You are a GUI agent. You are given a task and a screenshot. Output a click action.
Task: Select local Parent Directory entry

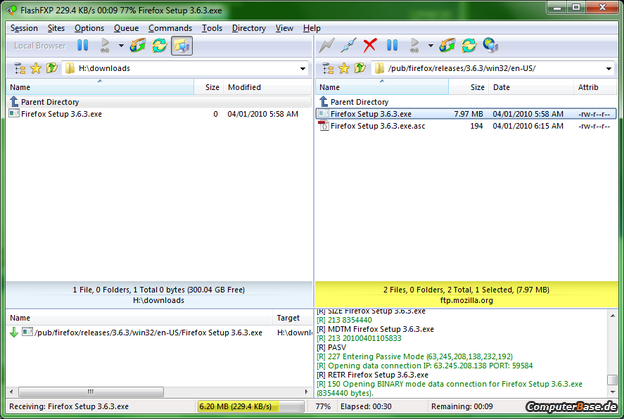click(159, 102)
